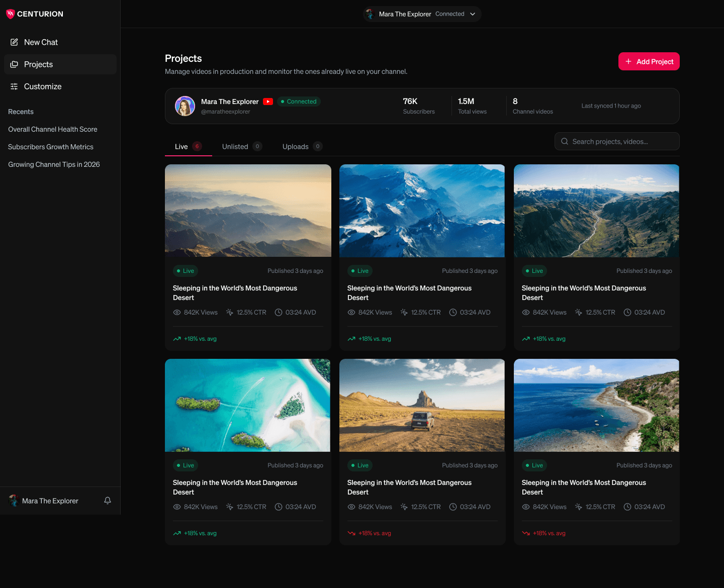
Task: Click the green upward trend icon on turquoise island card
Action: [x=177, y=533]
